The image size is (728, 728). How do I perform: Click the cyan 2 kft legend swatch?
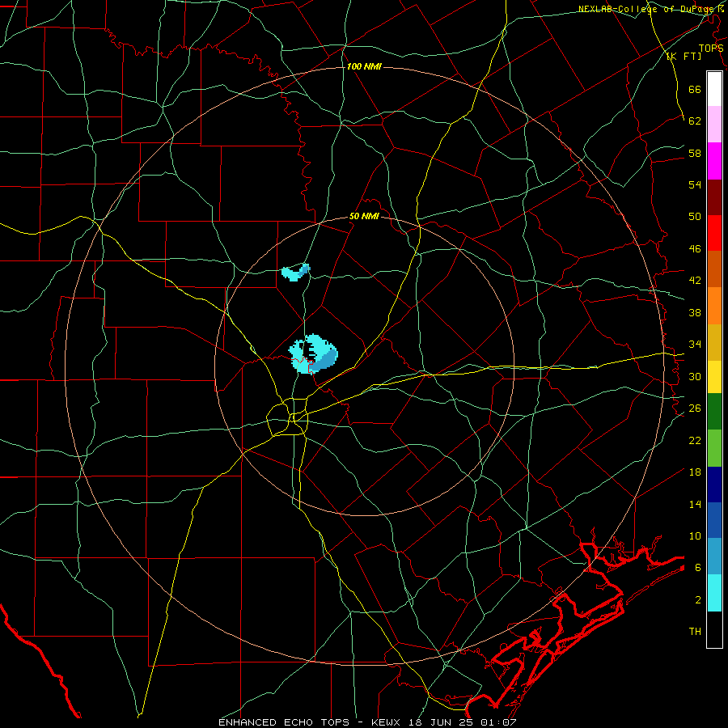714,593
